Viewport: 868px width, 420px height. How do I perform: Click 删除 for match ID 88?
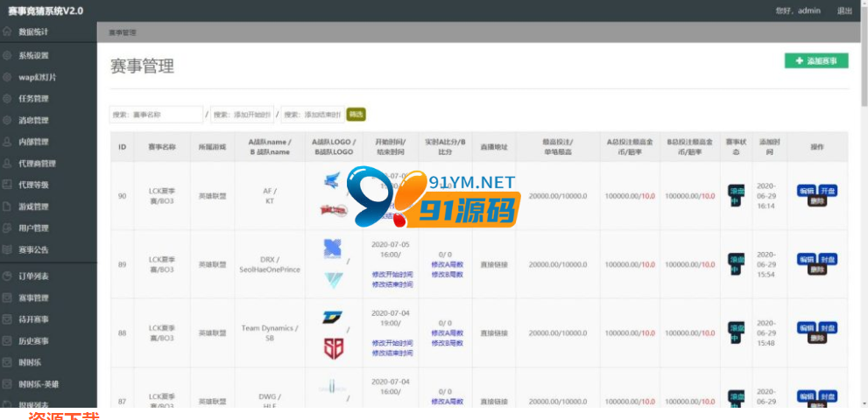point(816,338)
